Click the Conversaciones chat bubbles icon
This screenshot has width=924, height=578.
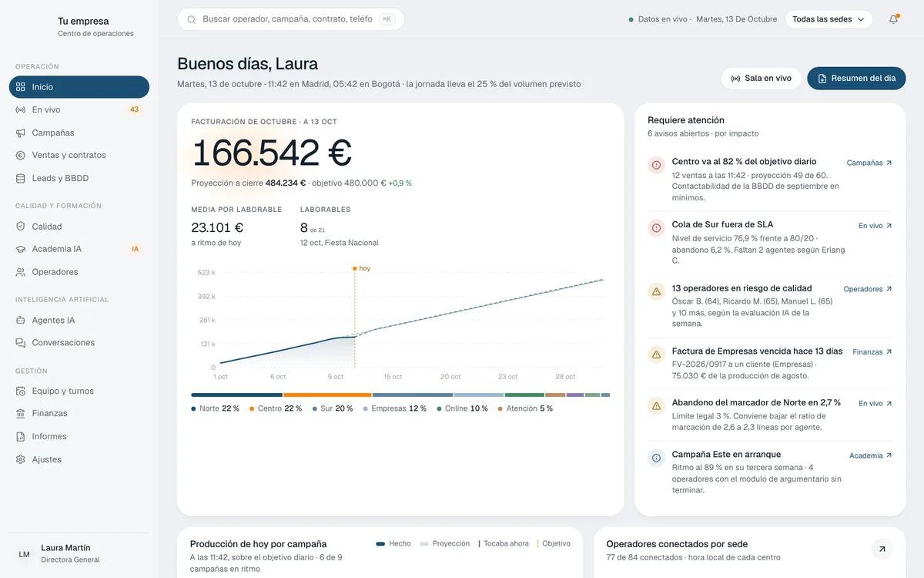coord(21,342)
